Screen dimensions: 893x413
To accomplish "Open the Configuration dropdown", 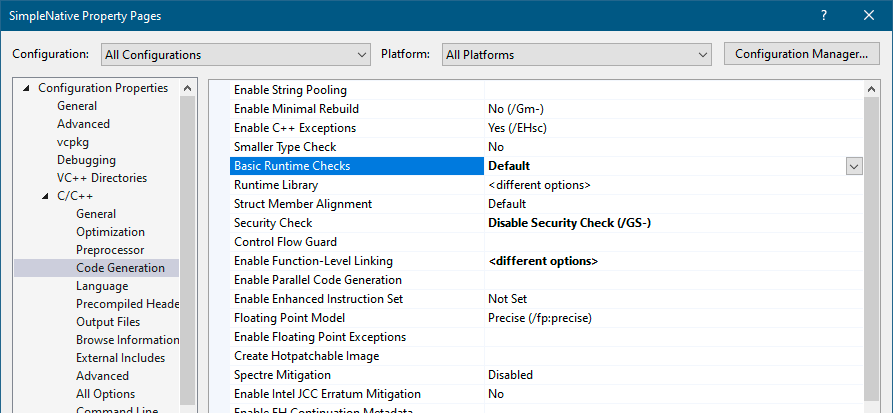I will [235, 54].
